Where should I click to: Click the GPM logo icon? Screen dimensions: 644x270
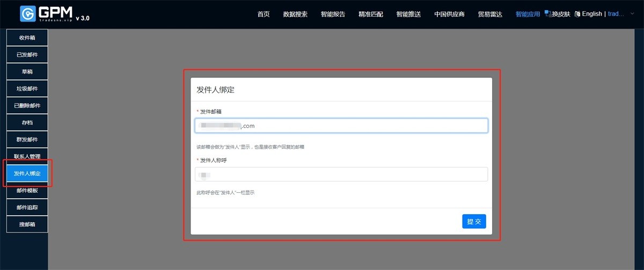coord(27,13)
